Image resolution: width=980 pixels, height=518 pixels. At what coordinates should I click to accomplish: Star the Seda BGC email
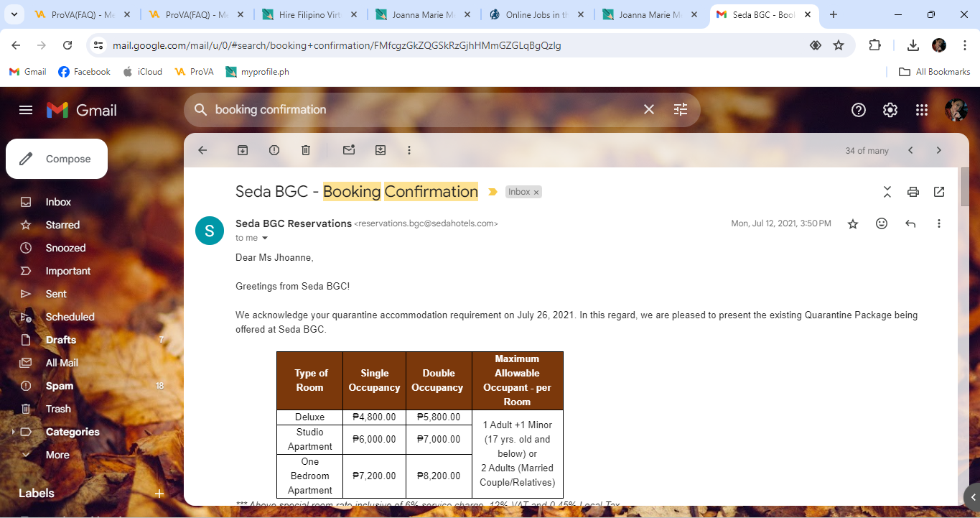(x=853, y=223)
